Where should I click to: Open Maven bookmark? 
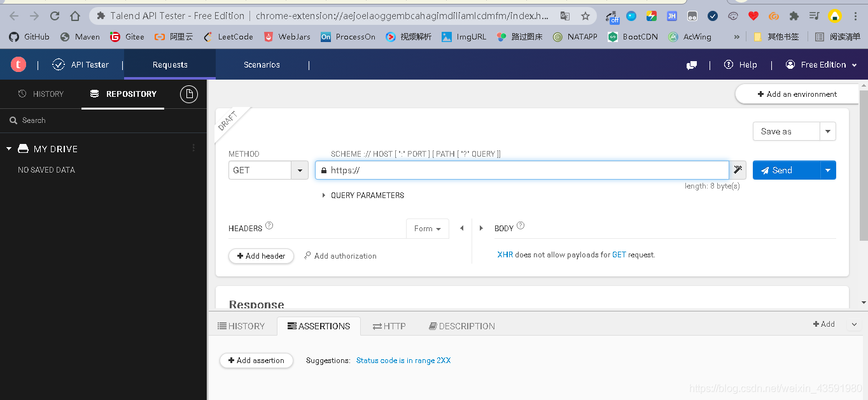pyautogui.click(x=80, y=37)
